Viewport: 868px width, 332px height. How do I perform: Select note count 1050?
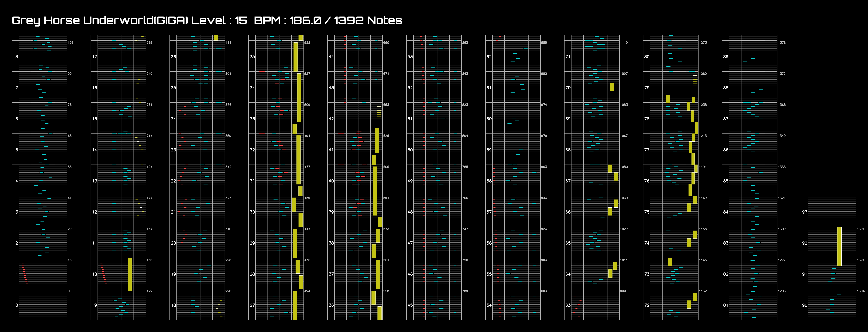point(623,167)
